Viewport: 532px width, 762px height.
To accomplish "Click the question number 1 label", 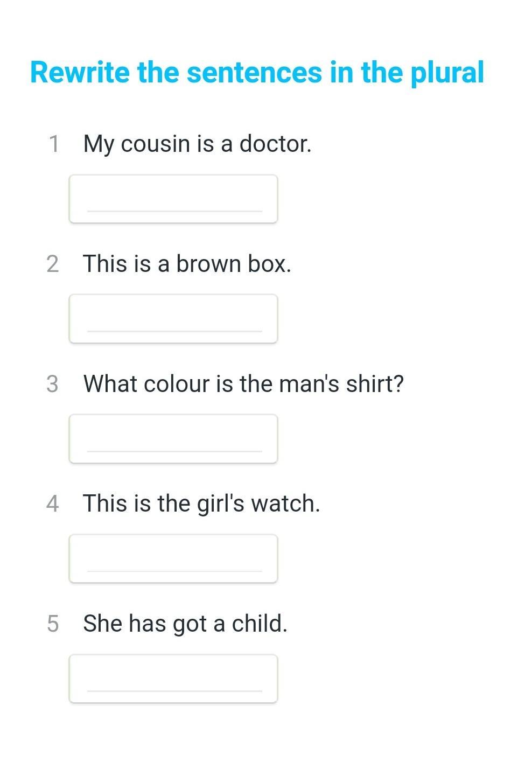I will pyautogui.click(x=53, y=144).
